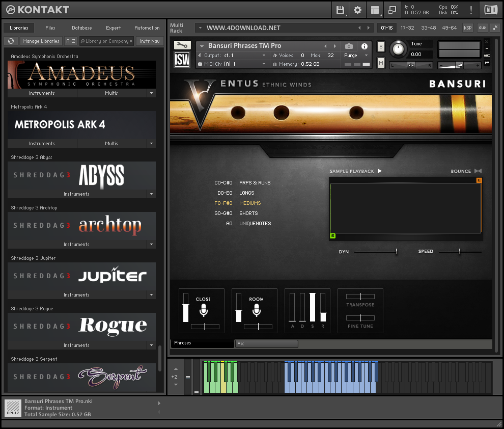Screen dimensions: 504x429
Task: Open the Options gear icon
Action: 357,10
